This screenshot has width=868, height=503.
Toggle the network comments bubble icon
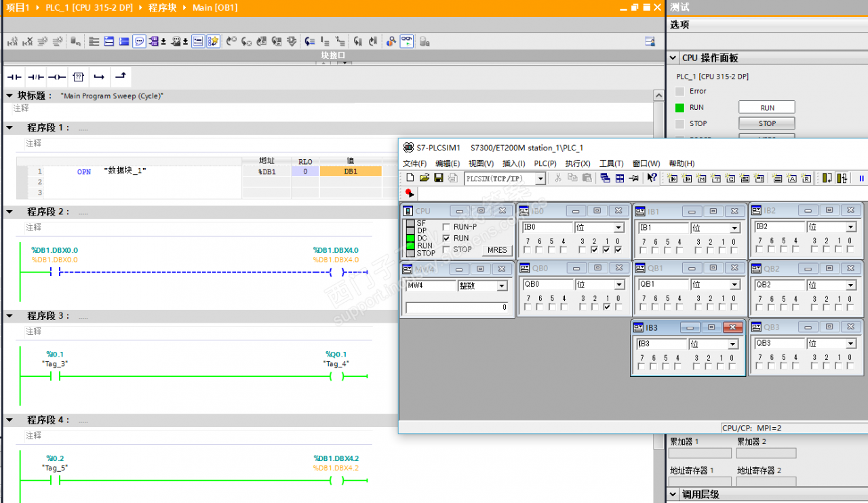click(x=139, y=41)
